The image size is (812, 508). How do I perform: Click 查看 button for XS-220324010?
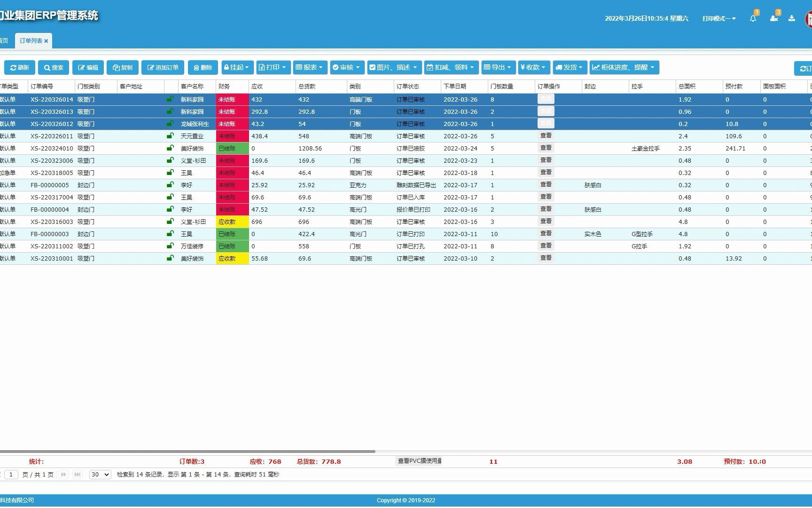(546, 148)
